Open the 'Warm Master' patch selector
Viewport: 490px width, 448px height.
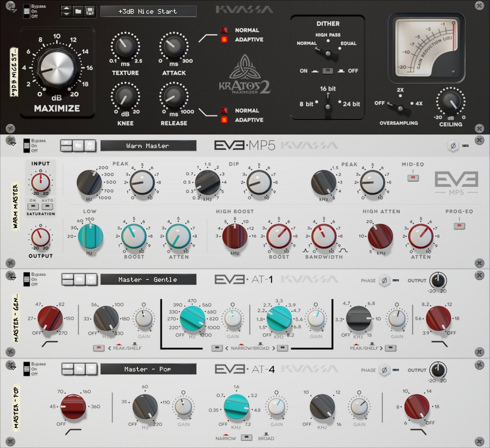point(148,146)
